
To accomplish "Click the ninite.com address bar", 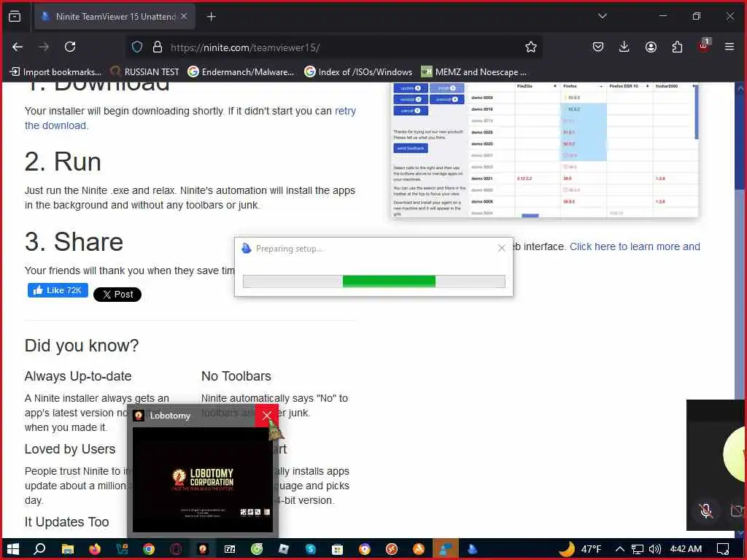I will pos(333,47).
